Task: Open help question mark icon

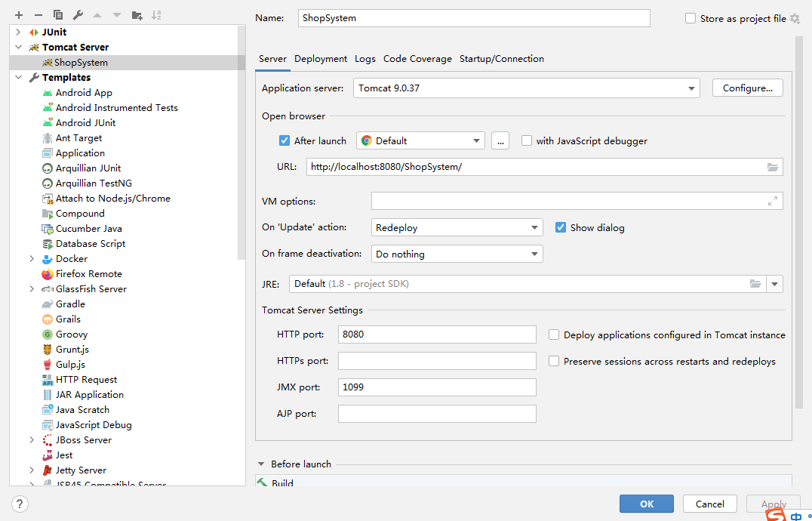Action: pyautogui.click(x=20, y=504)
